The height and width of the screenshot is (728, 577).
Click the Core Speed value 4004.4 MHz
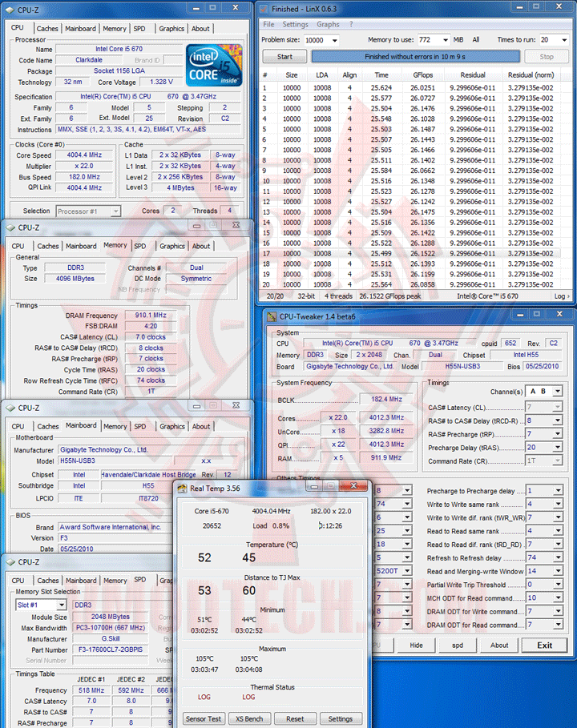(x=84, y=155)
